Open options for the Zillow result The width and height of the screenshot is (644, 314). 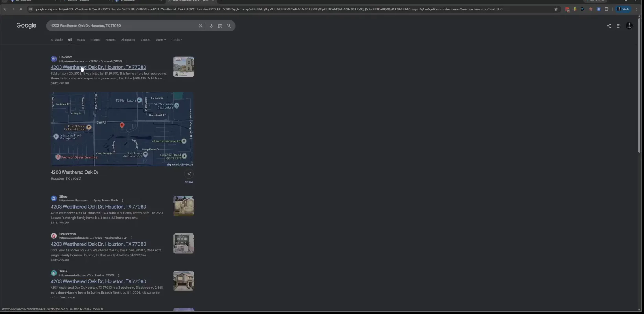point(123,201)
